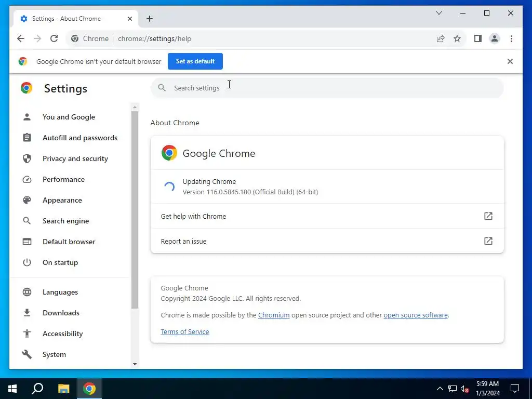Open Default browser settings
The width and height of the screenshot is (532, 399).
tap(69, 242)
